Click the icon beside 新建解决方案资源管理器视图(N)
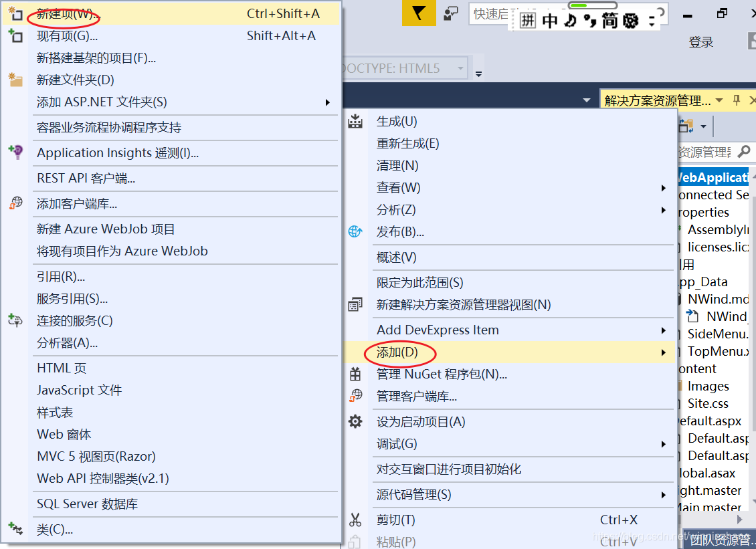This screenshot has height=549, width=756. click(355, 304)
